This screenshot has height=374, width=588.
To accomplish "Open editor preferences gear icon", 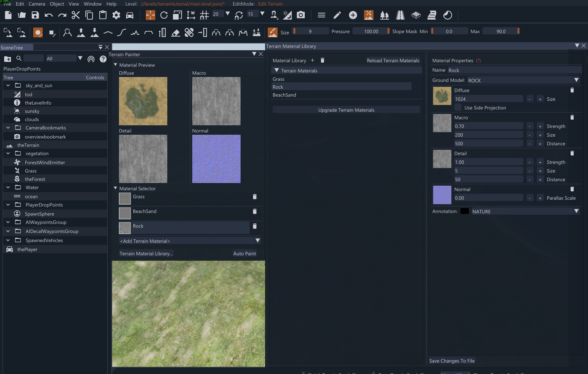I will coord(116,15).
